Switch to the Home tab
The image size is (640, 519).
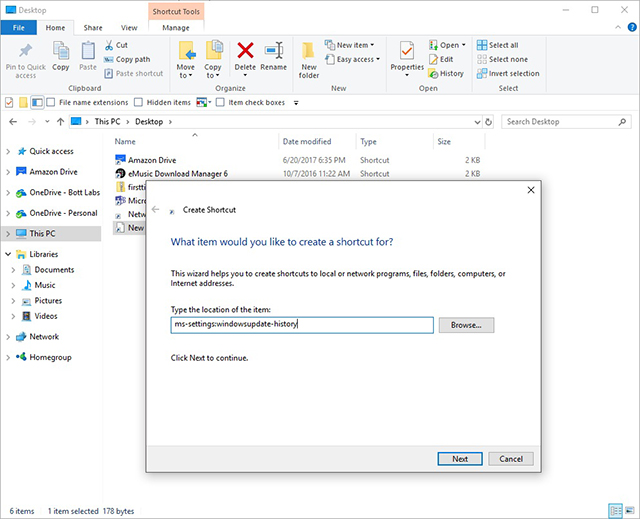pos(55,28)
